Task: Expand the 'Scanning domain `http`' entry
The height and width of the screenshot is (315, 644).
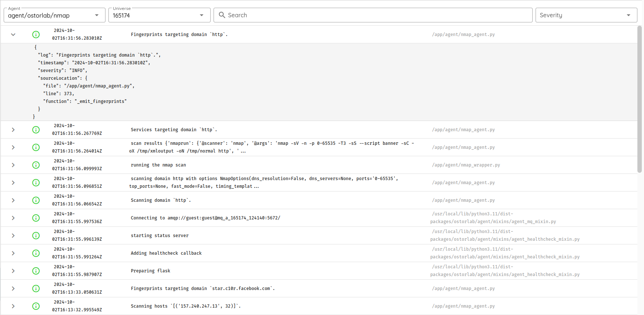Action: click(x=13, y=200)
